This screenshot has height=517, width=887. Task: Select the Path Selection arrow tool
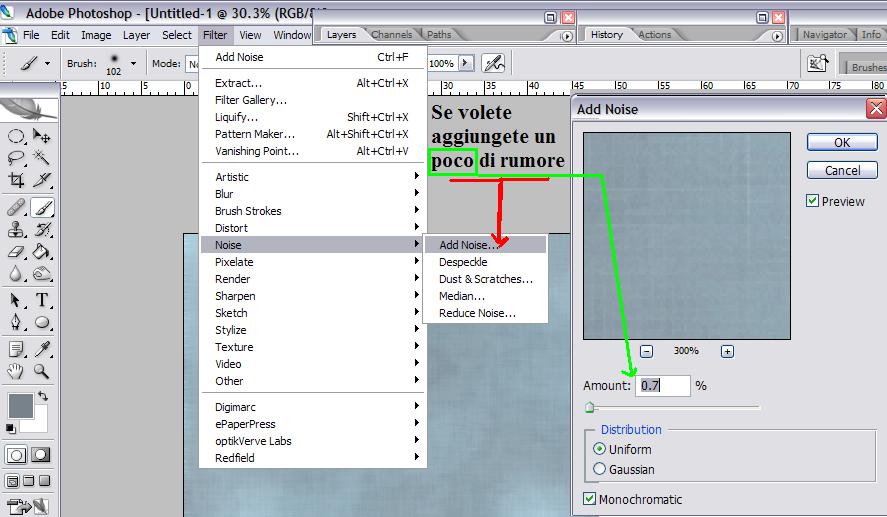click(x=16, y=300)
